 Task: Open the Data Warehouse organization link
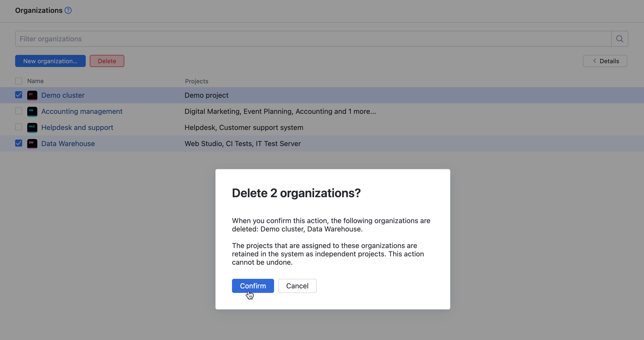68,144
